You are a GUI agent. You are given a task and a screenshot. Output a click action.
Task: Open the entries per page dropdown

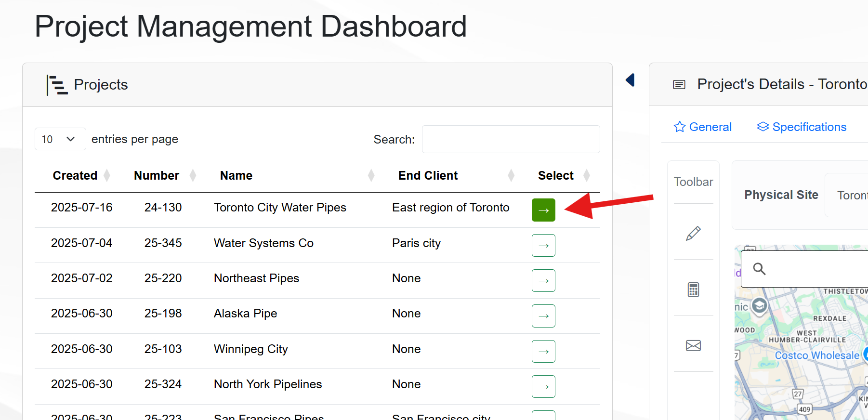coord(60,139)
